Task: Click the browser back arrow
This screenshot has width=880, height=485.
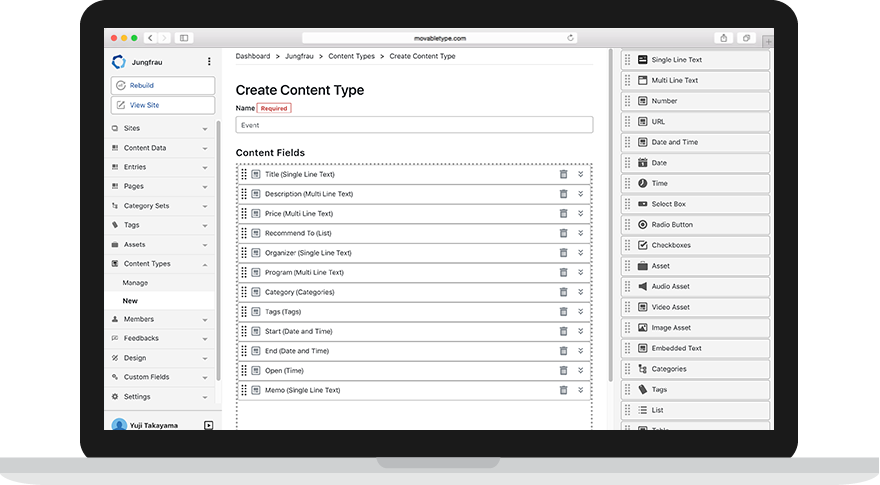Action: pyautogui.click(x=150, y=38)
